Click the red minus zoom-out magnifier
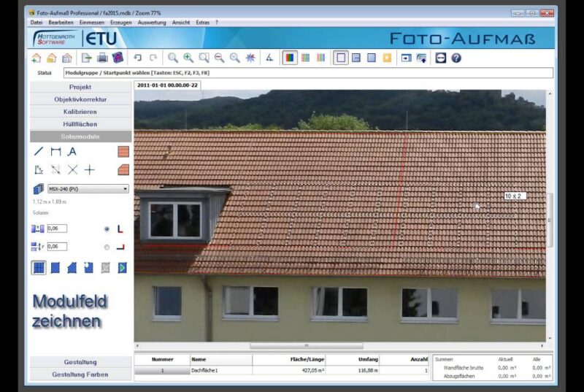Viewport: 584px width, 392px height. pos(220,58)
